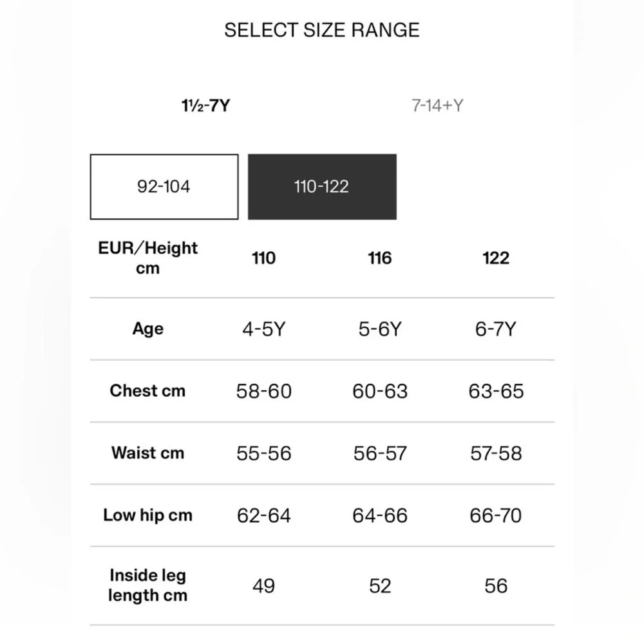This screenshot has height=644, width=644.
Task: Select the Age row label
Action: (148, 329)
